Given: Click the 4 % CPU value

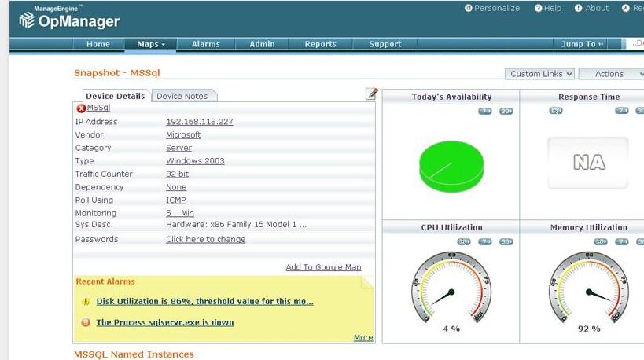Looking at the screenshot, I should click(x=451, y=329).
